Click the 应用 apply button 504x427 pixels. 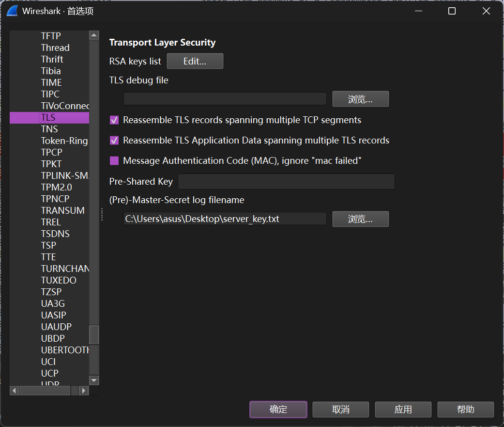click(403, 409)
